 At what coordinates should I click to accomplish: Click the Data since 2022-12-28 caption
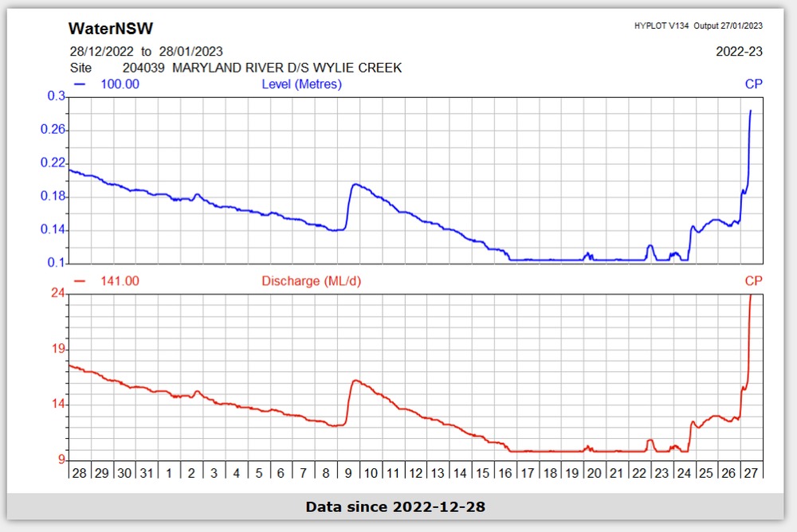tap(395, 507)
